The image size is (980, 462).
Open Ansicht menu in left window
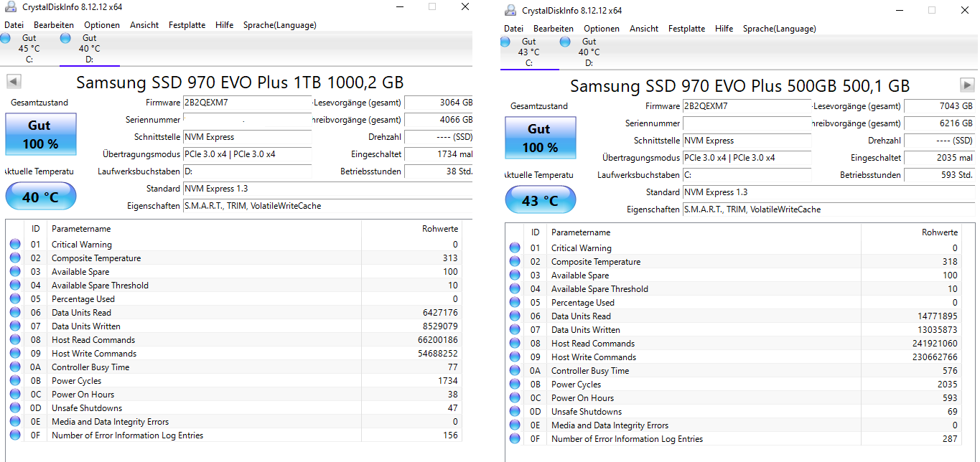(144, 25)
